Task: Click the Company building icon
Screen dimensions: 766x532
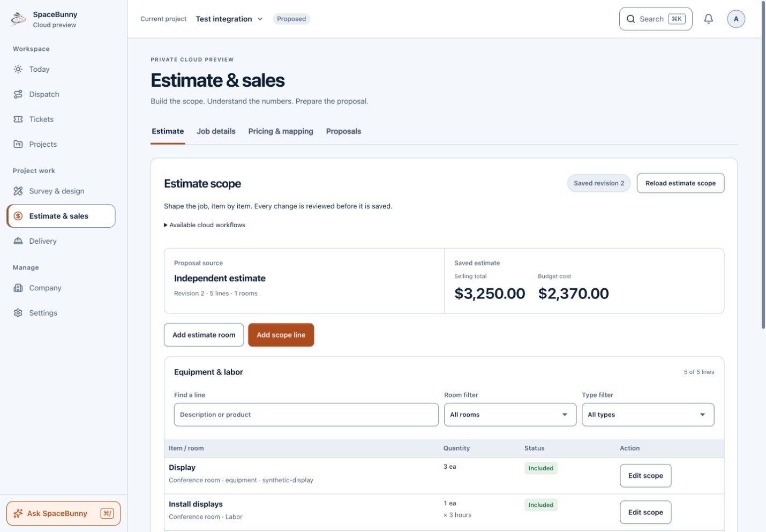Action: 18,288
